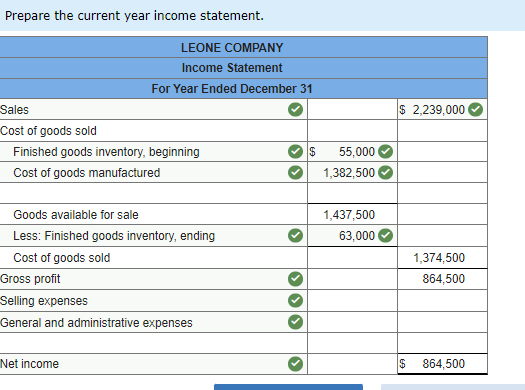Select the Selling expenses amount input cell
This screenshot has width=525, height=390.
352,301
